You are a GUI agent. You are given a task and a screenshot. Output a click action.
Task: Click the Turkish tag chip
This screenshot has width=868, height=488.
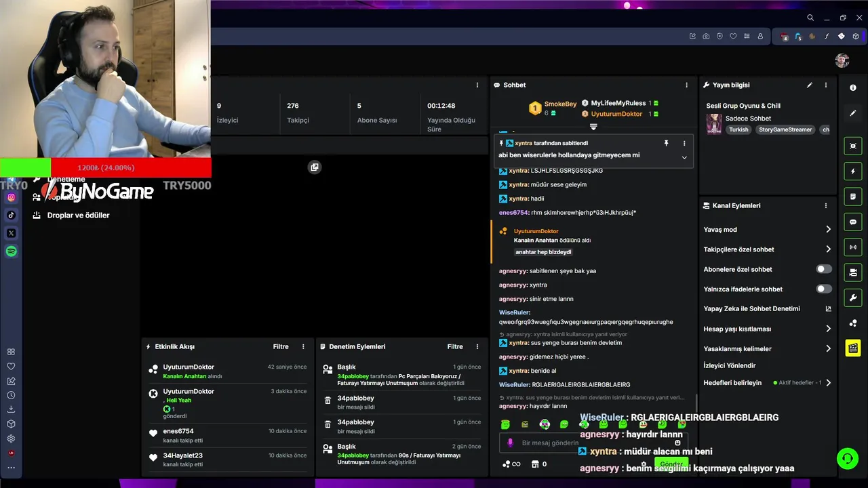tap(738, 130)
